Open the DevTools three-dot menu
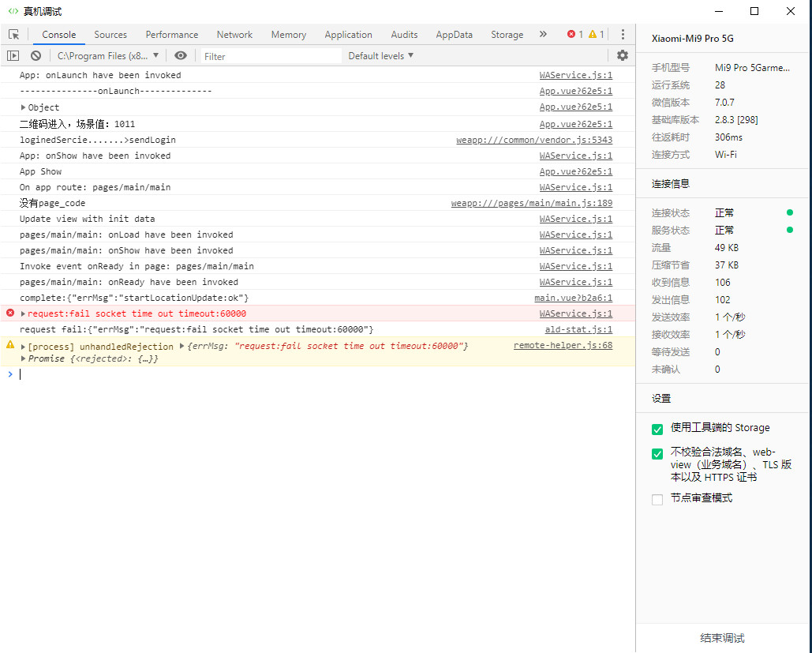The width and height of the screenshot is (812, 653). coord(623,35)
